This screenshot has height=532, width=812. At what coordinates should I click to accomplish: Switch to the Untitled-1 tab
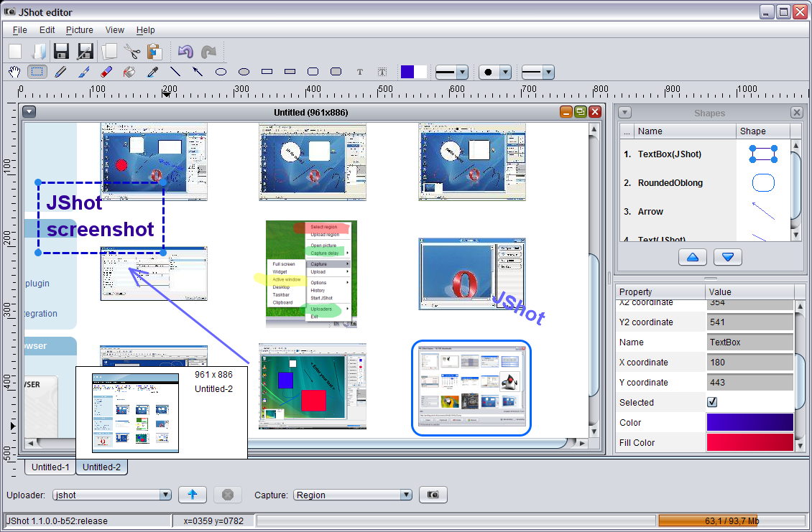click(50, 467)
